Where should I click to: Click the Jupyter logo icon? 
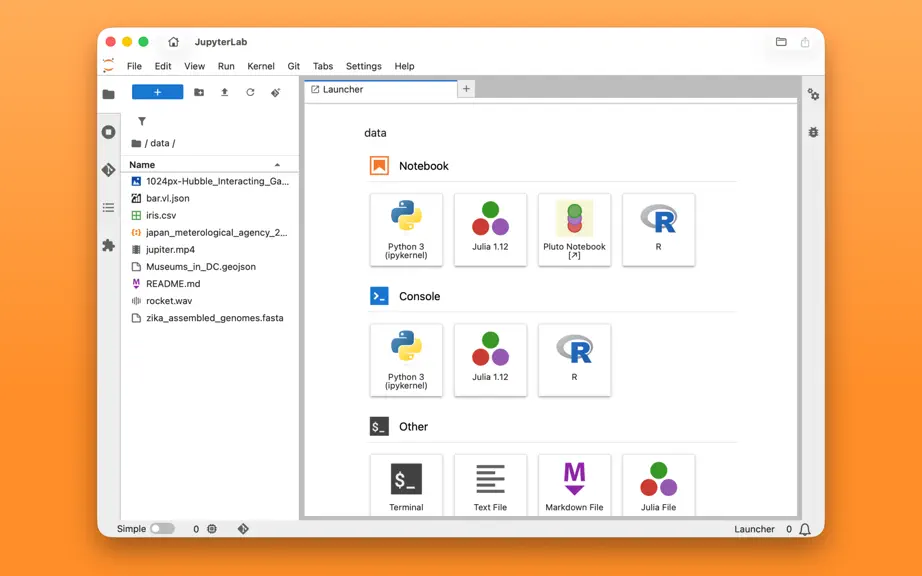click(x=108, y=65)
